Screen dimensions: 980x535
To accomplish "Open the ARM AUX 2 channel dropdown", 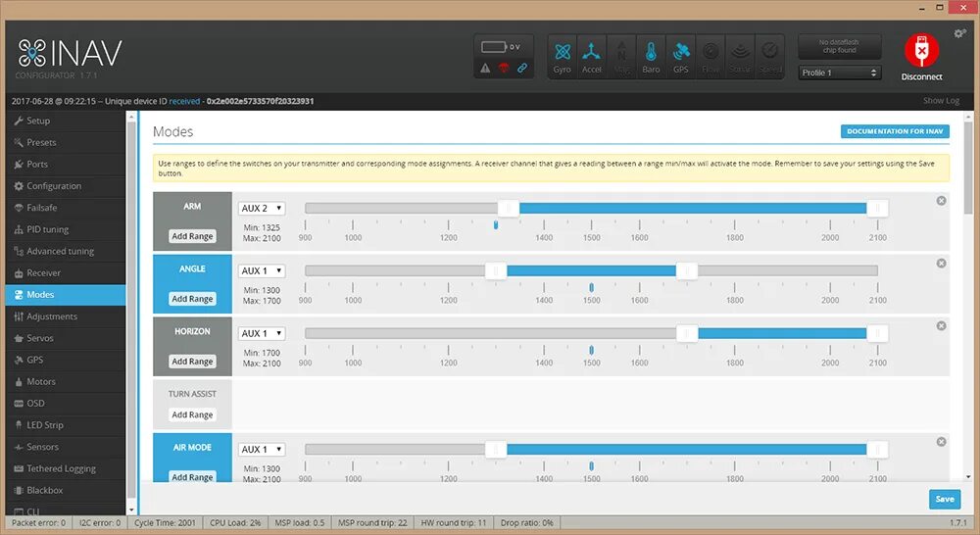I will click(262, 208).
